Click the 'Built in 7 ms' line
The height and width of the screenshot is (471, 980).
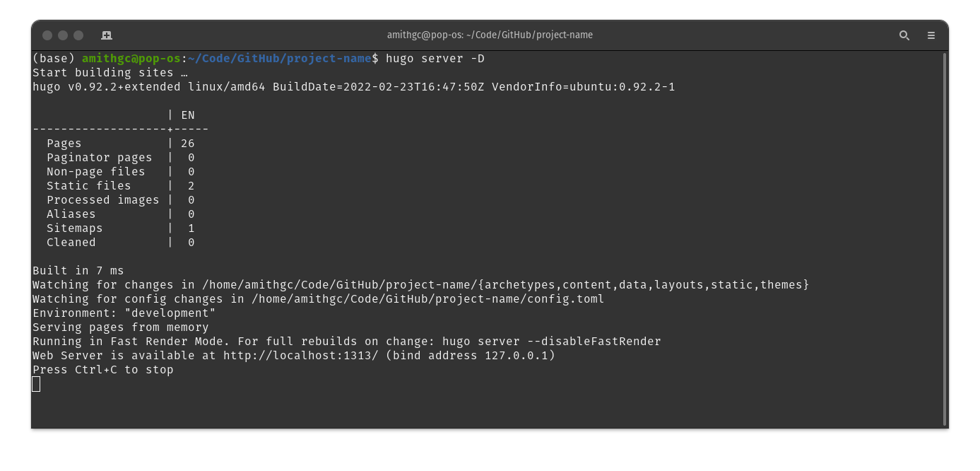78,270
